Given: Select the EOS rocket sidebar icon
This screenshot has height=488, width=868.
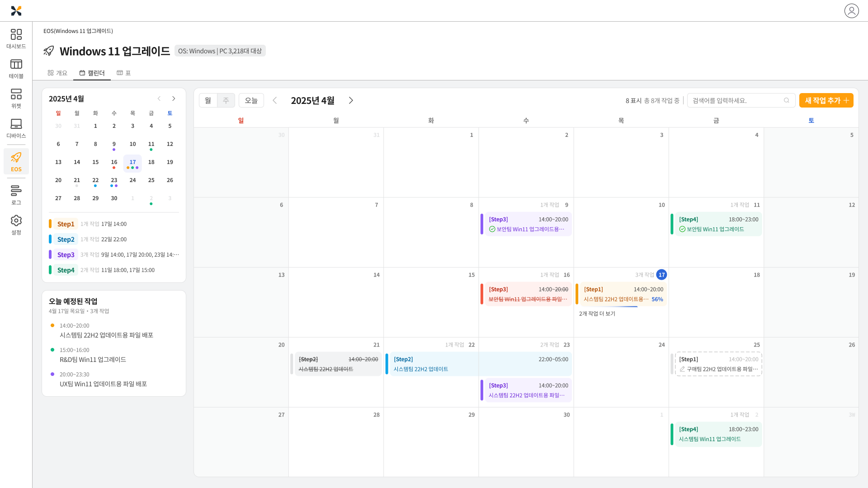Looking at the screenshot, I should (16, 162).
